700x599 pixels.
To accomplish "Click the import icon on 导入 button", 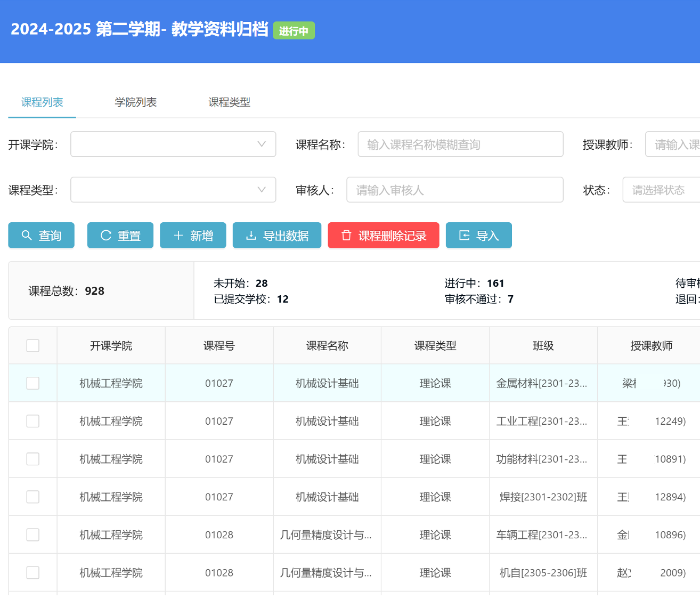I will pos(465,235).
